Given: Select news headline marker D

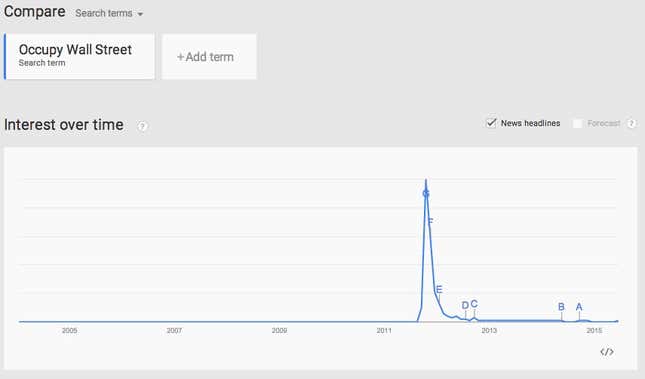Looking at the screenshot, I should click(x=465, y=305).
